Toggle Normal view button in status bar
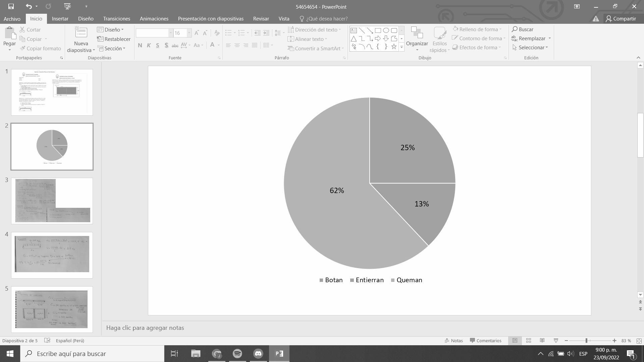Viewport: 644px width, 362px height. click(x=515, y=341)
